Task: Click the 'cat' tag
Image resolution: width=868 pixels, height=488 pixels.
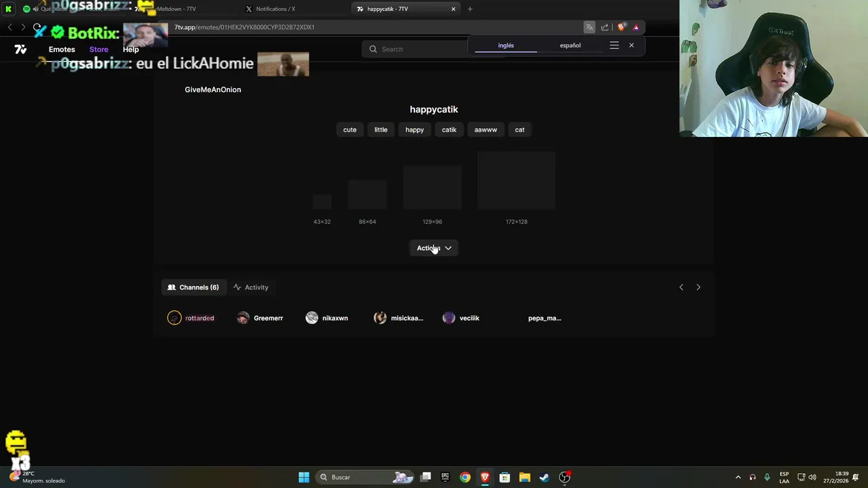Action: (x=519, y=129)
